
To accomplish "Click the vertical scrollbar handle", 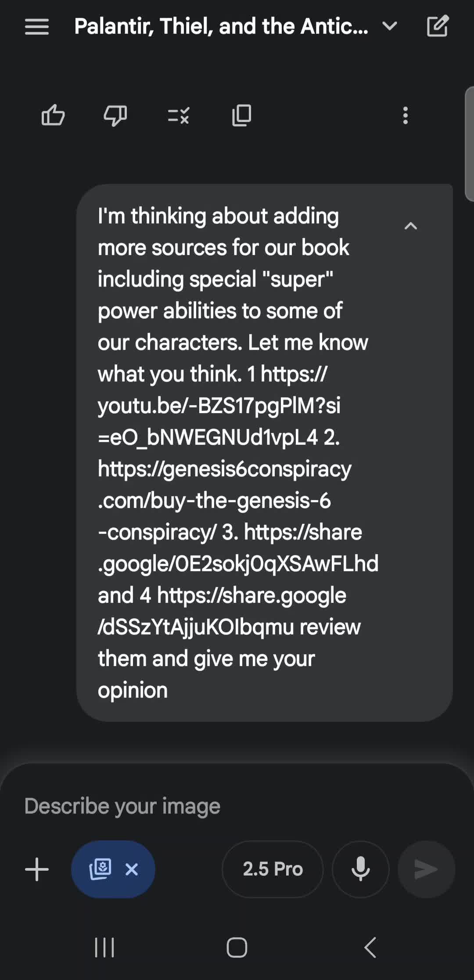I will (x=469, y=145).
